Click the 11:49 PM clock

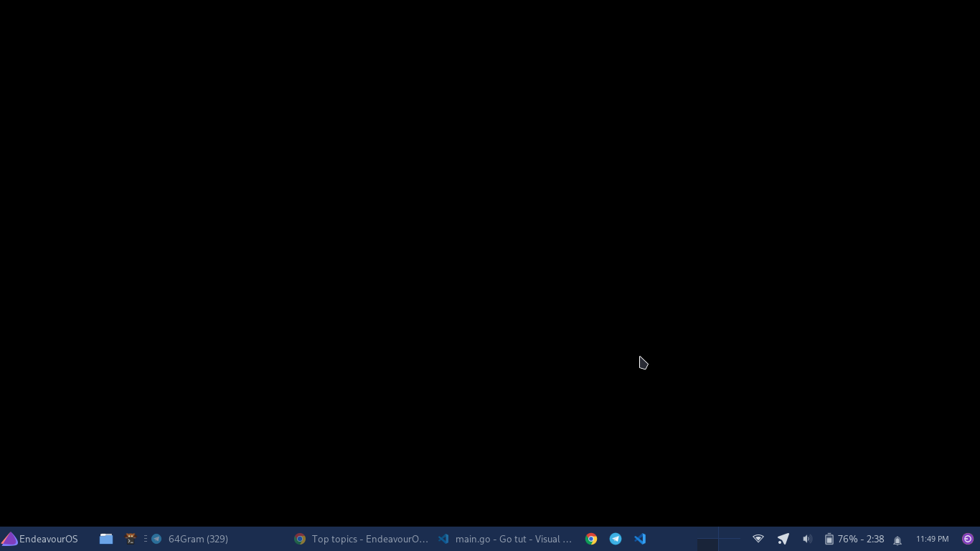932,539
